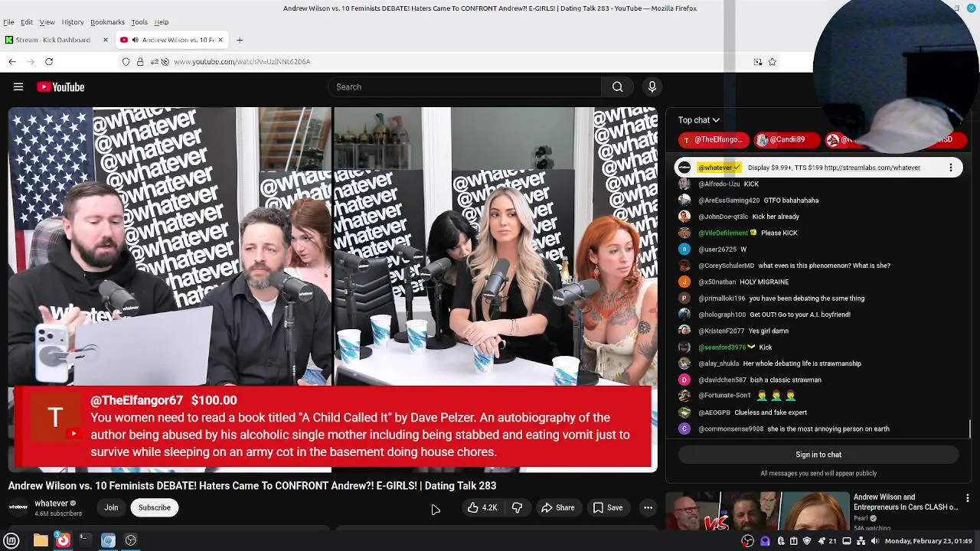Click the search magnifier button
980x551 pixels.
(617, 87)
